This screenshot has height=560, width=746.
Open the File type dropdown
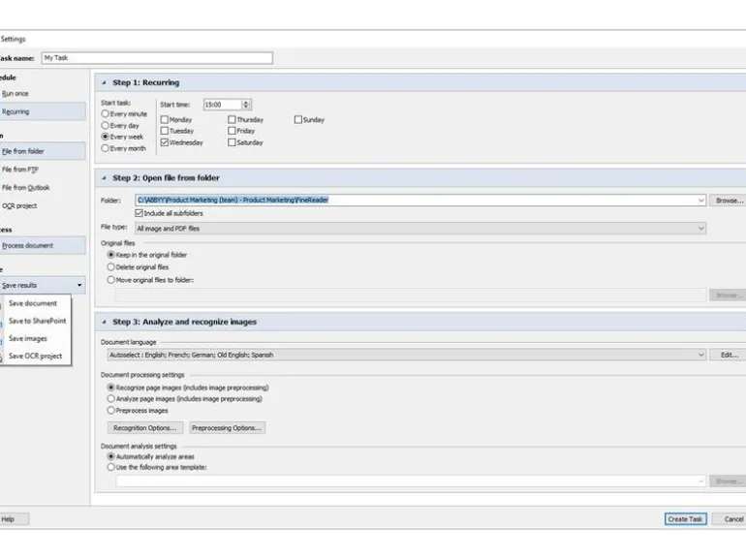pyautogui.click(x=700, y=229)
